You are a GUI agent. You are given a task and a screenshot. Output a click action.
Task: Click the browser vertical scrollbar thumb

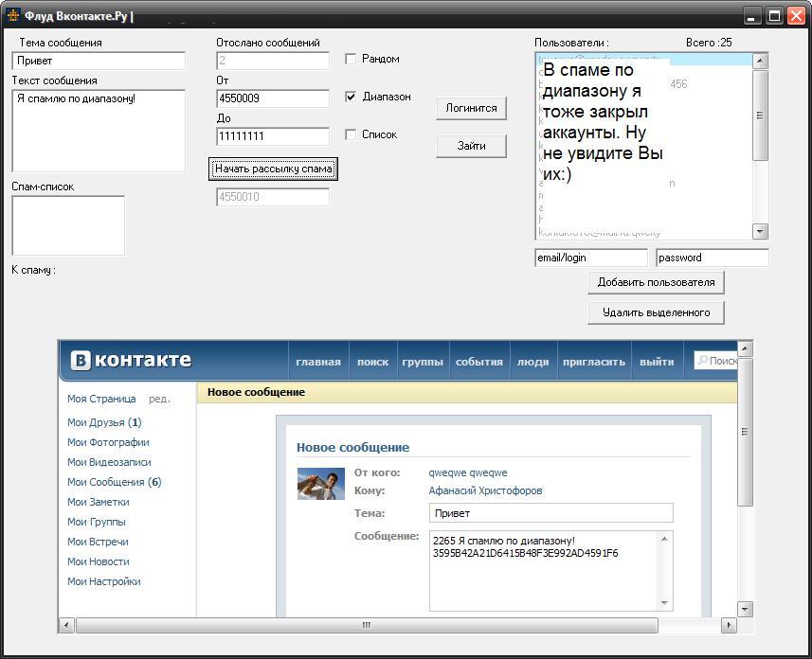click(x=745, y=432)
